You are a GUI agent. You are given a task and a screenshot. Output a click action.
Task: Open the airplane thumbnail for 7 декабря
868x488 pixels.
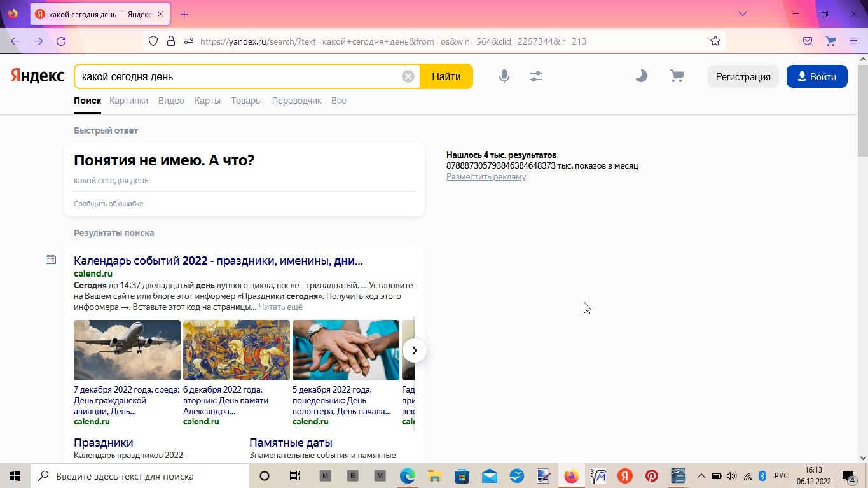(x=127, y=350)
